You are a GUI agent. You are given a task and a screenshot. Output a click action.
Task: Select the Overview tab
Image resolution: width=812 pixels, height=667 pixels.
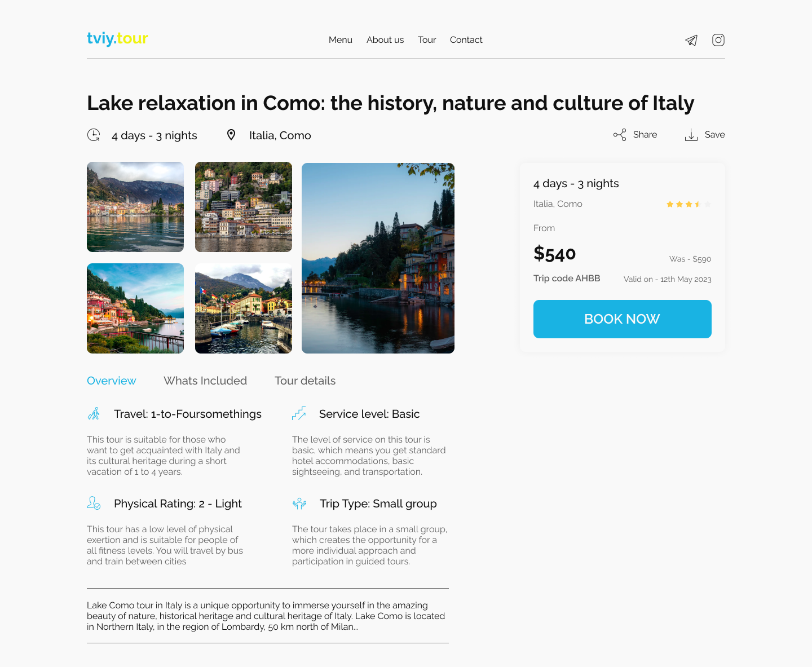point(112,381)
